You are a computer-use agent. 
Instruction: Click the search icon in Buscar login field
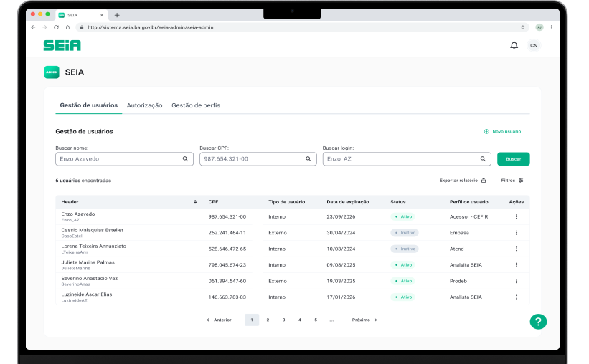pyautogui.click(x=483, y=159)
